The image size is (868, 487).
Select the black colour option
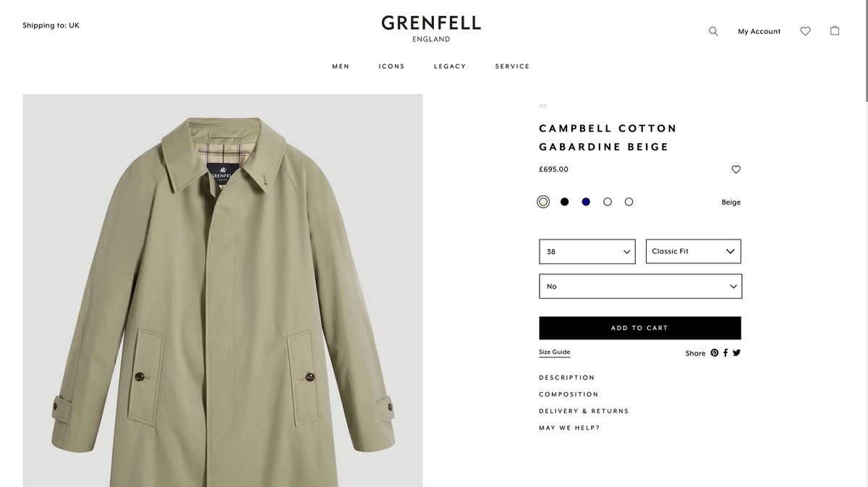564,202
